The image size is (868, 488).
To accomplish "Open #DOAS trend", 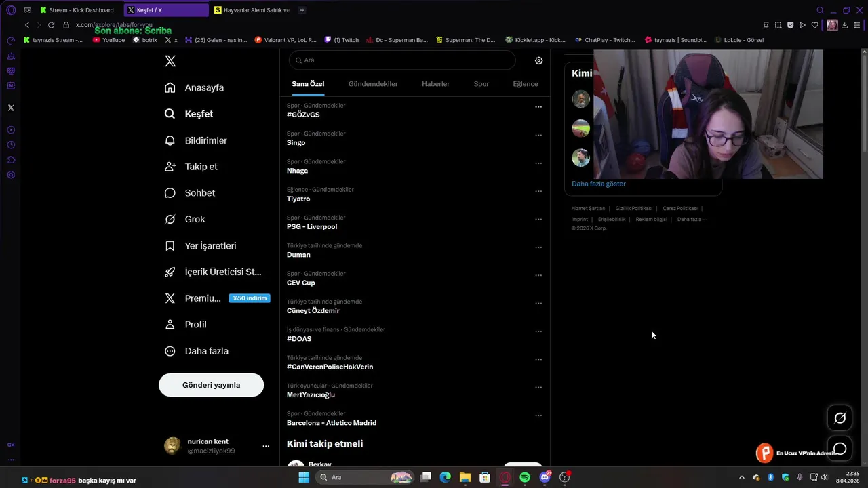I will coord(299,339).
